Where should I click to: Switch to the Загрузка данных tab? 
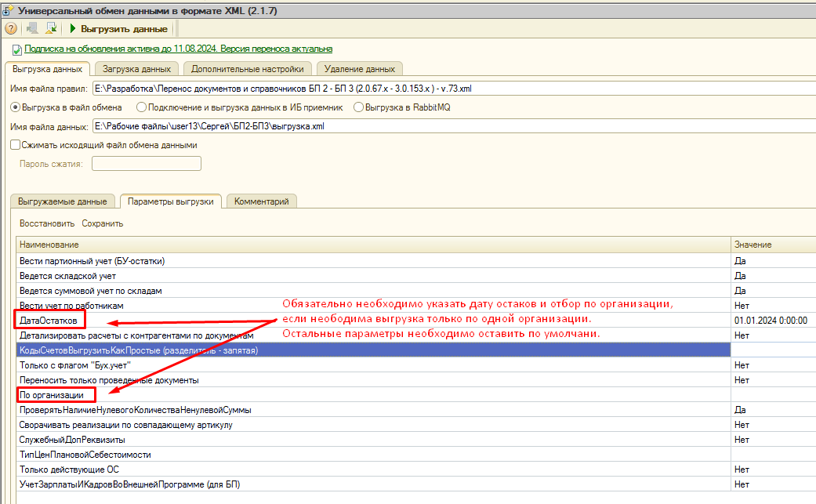click(x=136, y=69)
